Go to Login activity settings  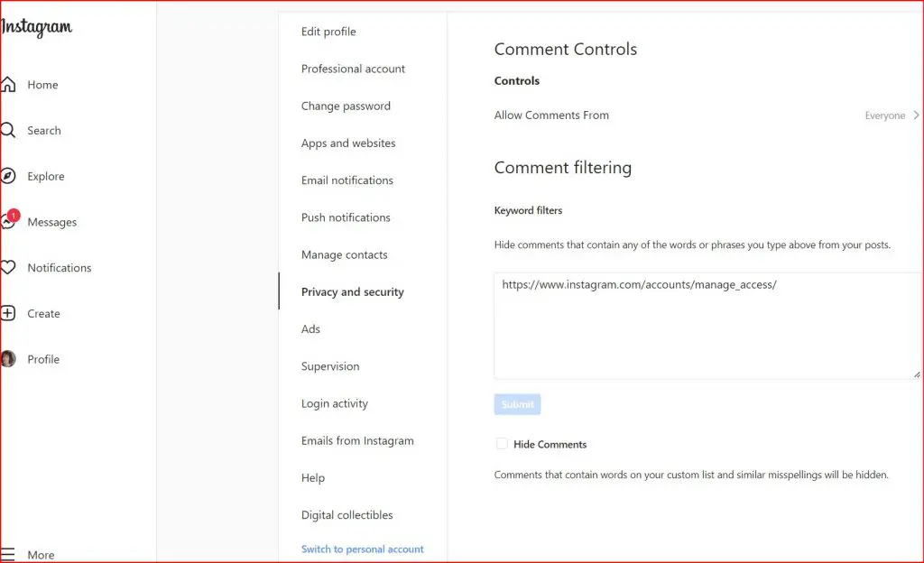334,403
